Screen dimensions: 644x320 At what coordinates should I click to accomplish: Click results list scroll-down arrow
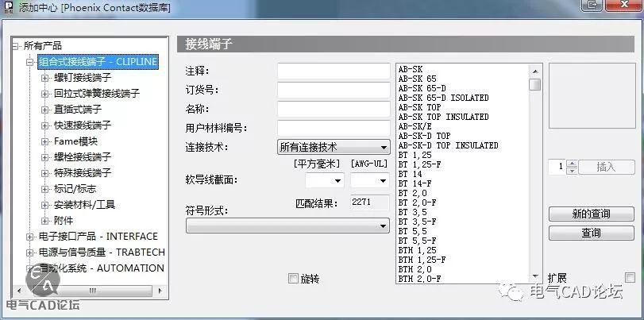point(535,276)
